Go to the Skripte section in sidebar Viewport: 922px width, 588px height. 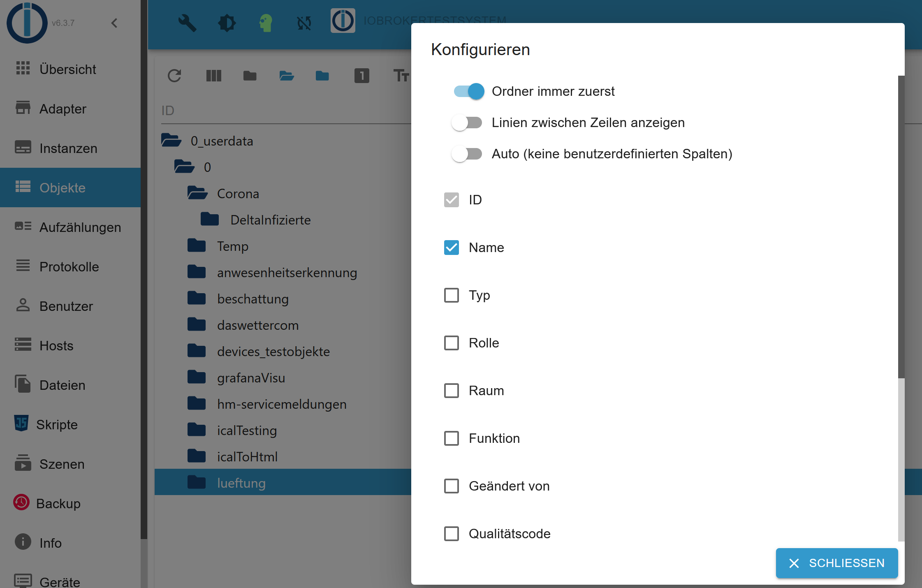tap(57, 424)
